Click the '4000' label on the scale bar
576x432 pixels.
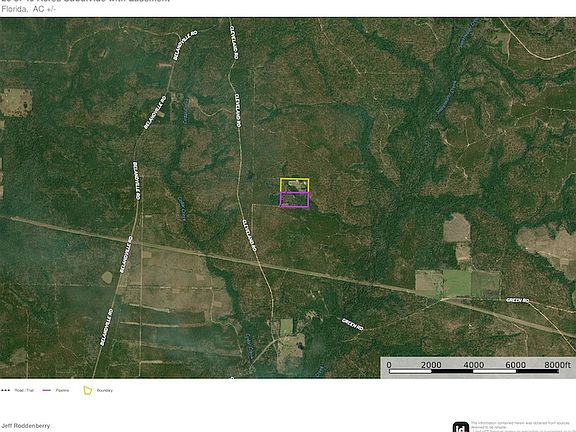coord(474,365)
